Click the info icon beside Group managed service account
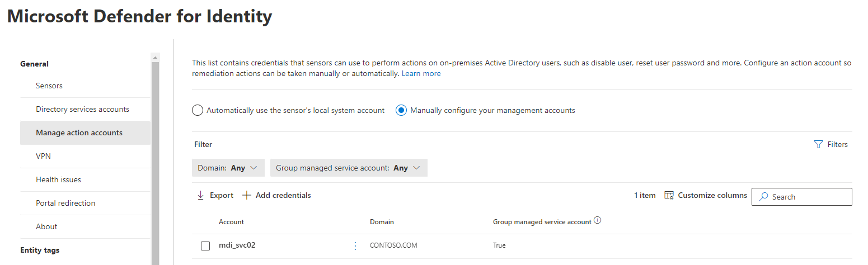 [597, 221]
